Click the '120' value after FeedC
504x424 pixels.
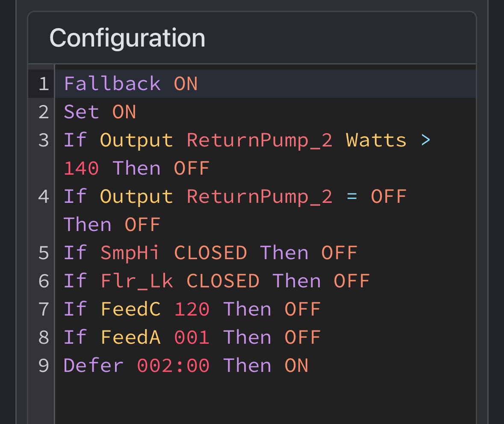click(192, 310)
